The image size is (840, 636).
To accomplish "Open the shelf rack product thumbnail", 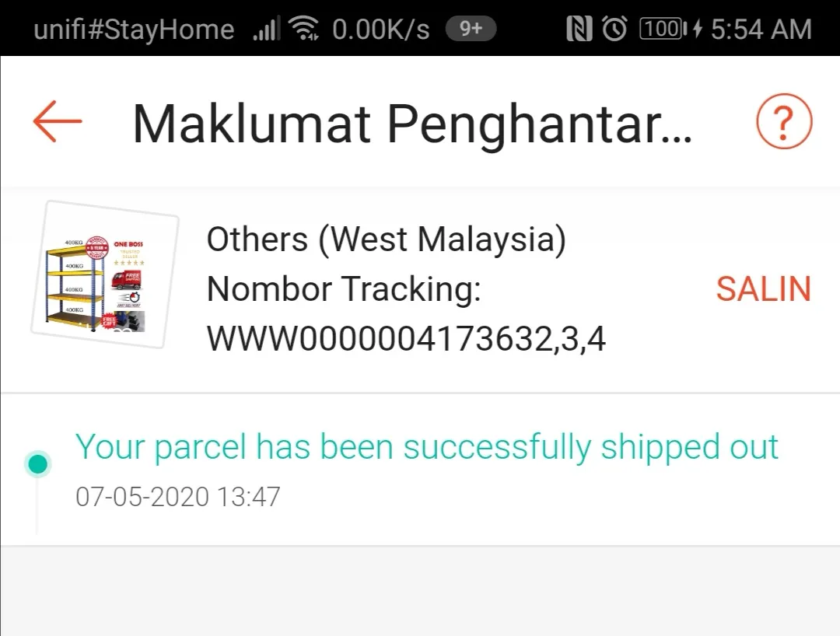I will [104, 274].
